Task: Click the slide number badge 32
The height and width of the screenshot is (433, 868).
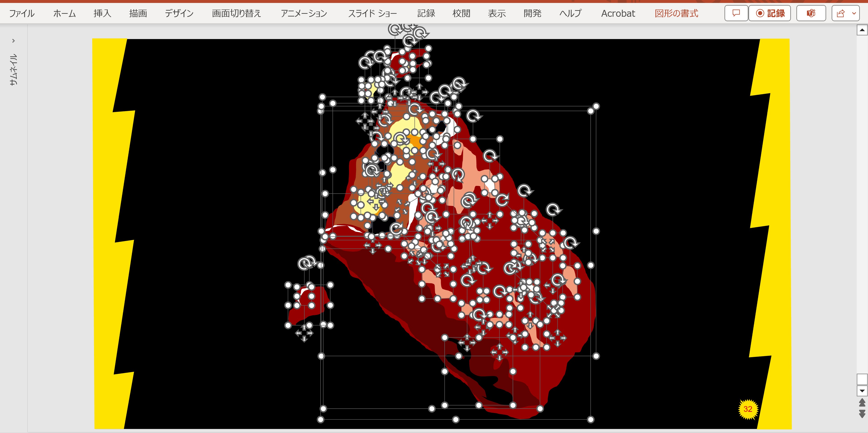Action: coord(748,409)
